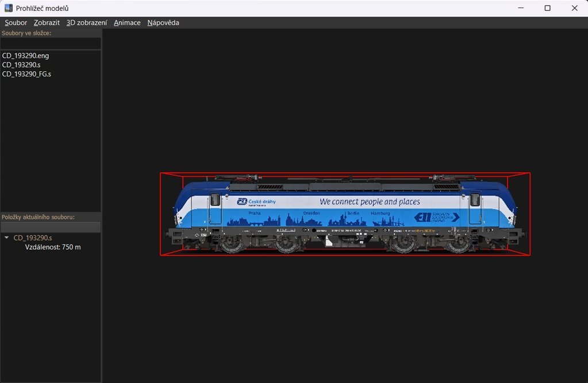Focus the filter field under Soubory ve složce

tap(51, 44)
